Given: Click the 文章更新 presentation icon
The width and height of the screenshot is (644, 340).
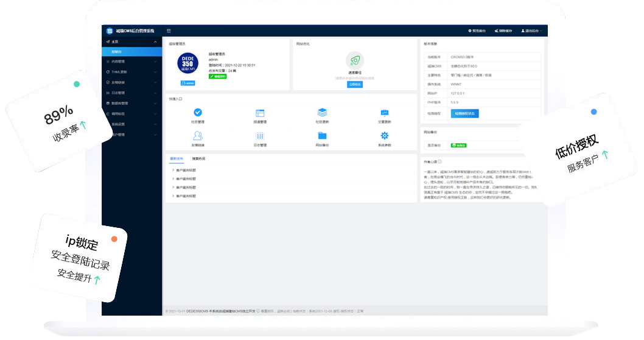Looking at the screenshot, I should (385, 113).
